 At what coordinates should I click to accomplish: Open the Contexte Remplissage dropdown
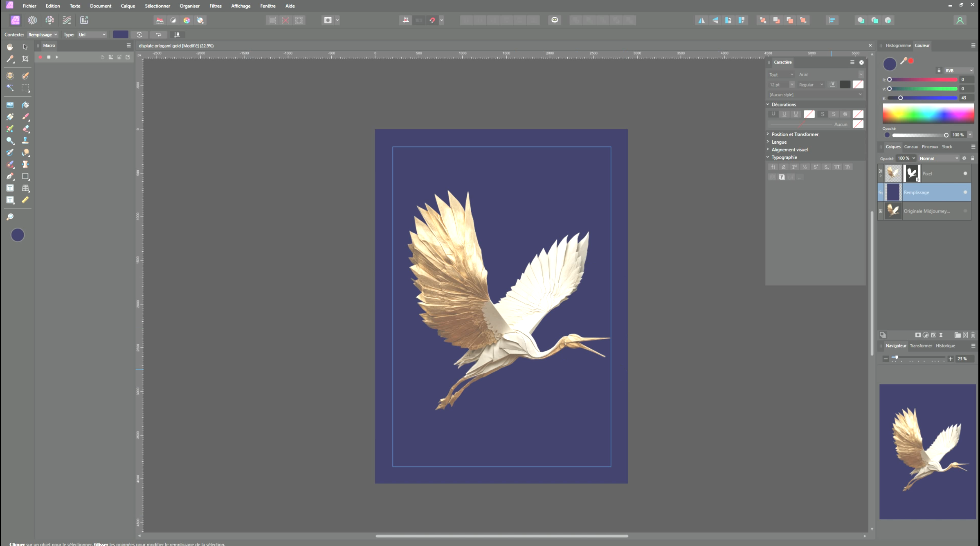(x=43, y=35)
